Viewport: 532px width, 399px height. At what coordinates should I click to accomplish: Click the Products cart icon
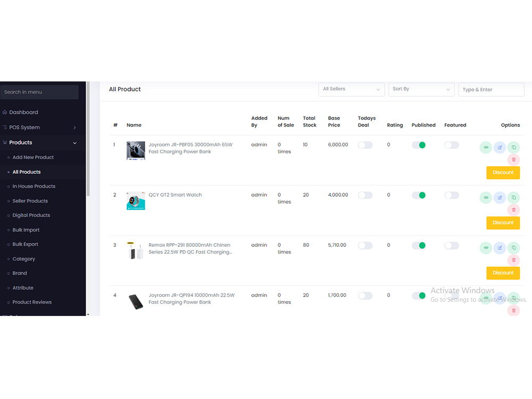coord(5,143)
